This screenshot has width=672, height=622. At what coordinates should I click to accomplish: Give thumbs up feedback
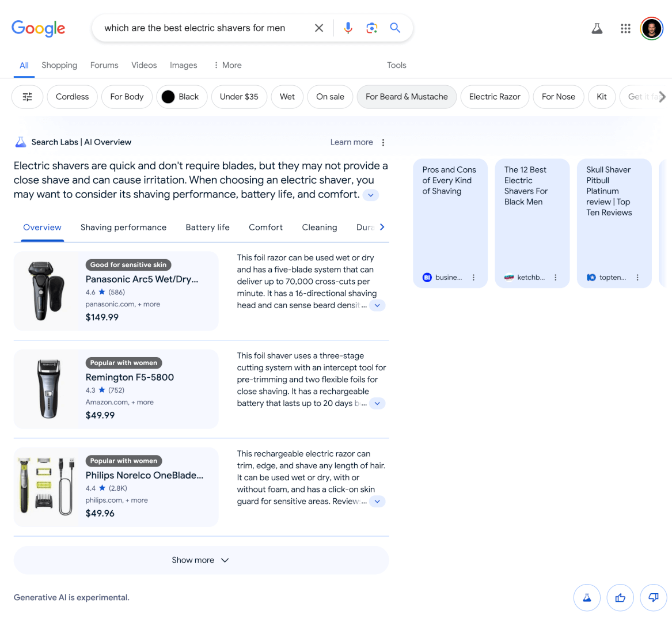point(620,598)
